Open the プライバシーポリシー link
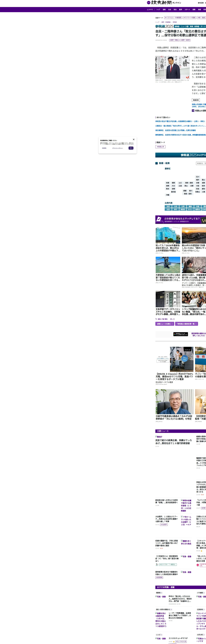Screen dimensions: 206x644 coord(117,148)
